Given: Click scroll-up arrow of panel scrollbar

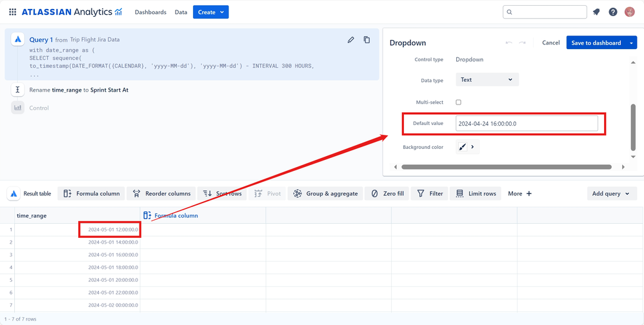Looking at the screenshot, I should tap(633, 61).
